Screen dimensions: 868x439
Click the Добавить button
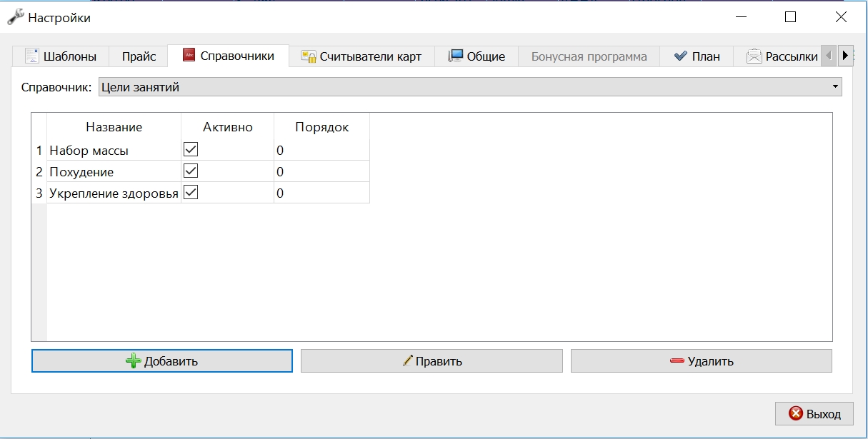click(162, 361)
